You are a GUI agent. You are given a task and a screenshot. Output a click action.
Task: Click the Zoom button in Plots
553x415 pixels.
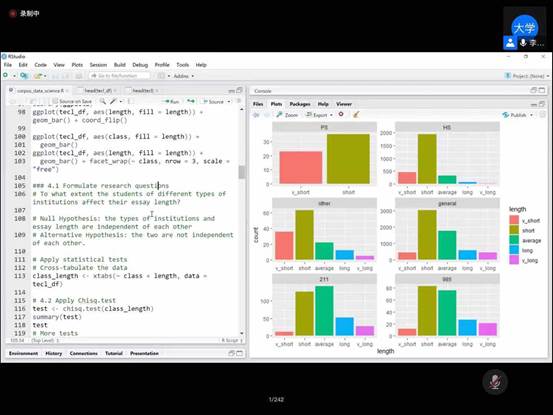tap(287, 115)
